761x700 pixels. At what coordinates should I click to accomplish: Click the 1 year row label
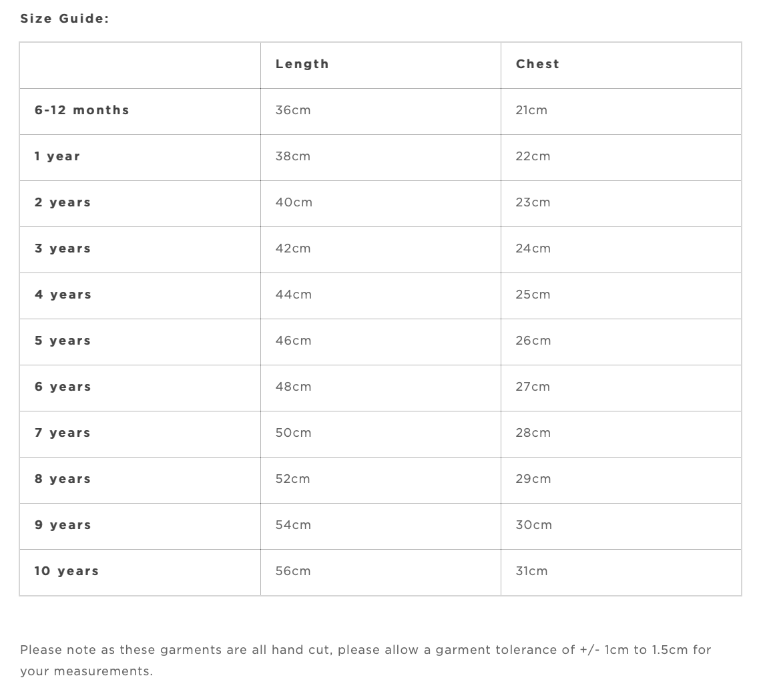click(x=57, y=156)
